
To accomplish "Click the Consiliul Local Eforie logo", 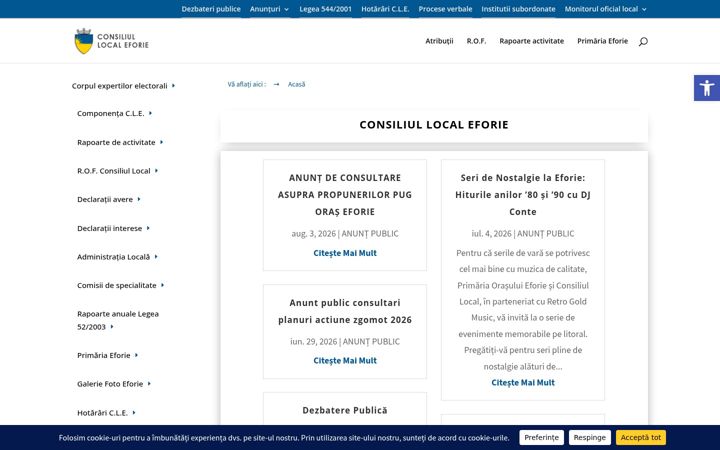I will pos(112,41).
